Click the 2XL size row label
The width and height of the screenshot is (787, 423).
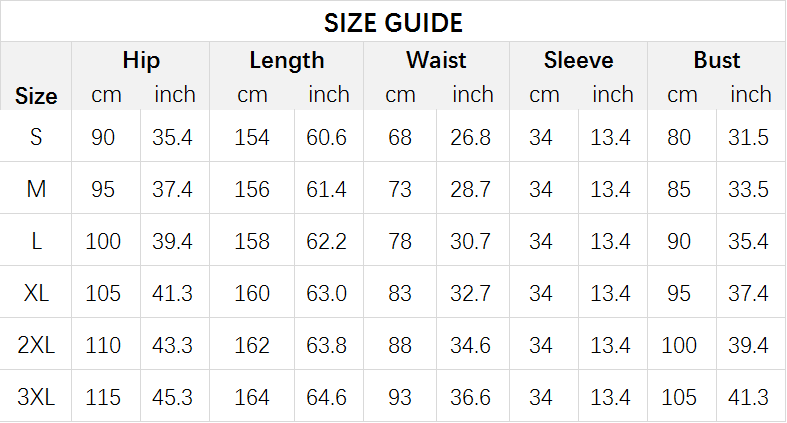[x=36, y=345]
